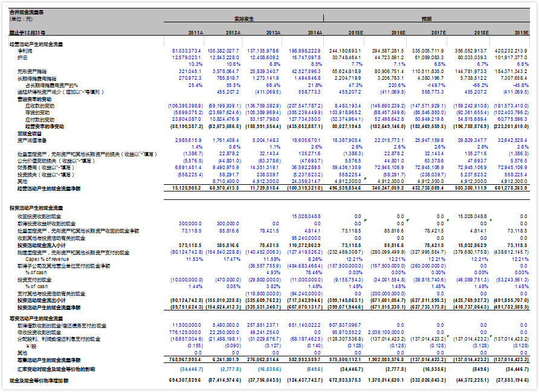The image size is (539, 392).
Task: Click the 净利润 row label
Action: 24,51
